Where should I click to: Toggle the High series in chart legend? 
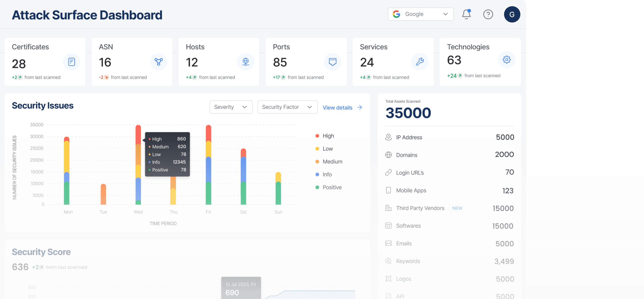328,136
